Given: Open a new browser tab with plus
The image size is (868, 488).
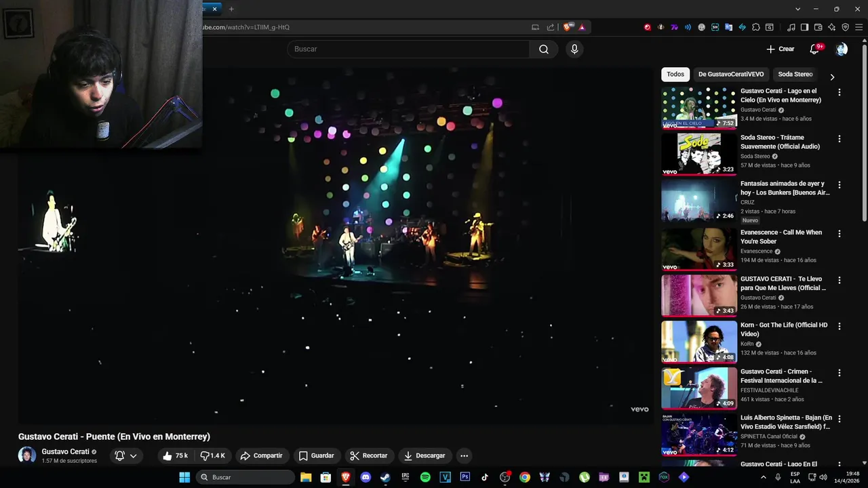Looking at the screenshot, I should click(231, 9).
